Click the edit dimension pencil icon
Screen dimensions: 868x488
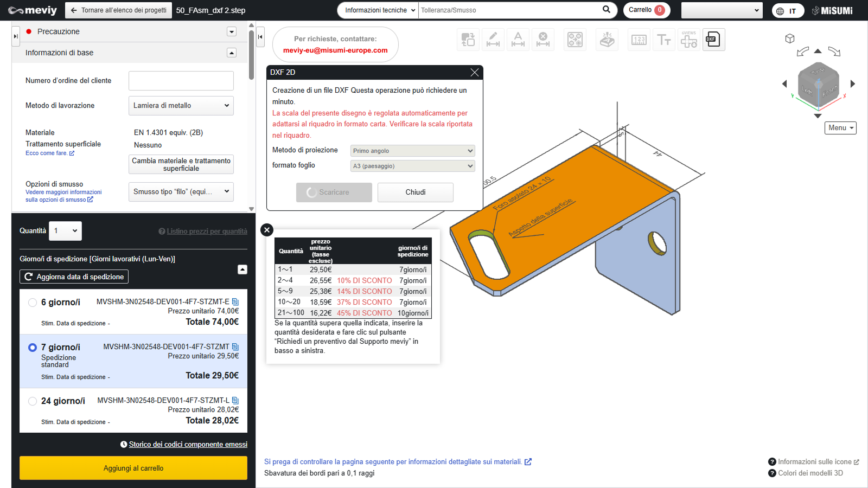click(x=493, y=40)
